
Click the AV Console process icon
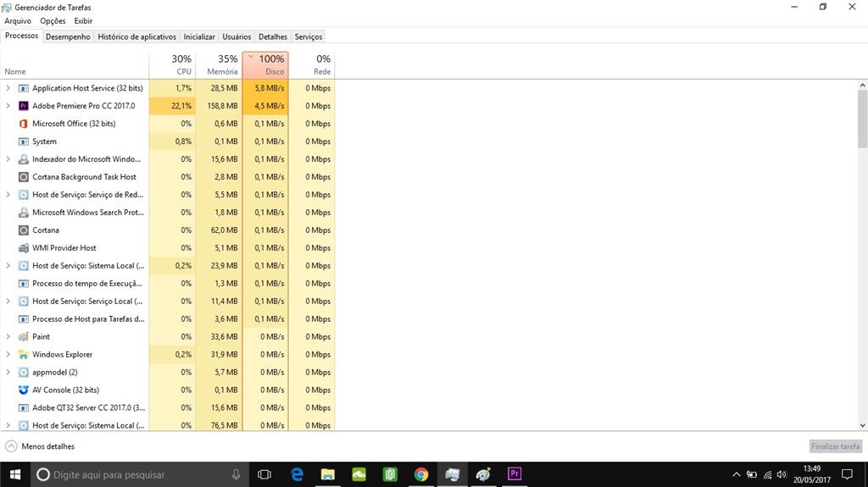pyautogui.click(x=23, y=390)
